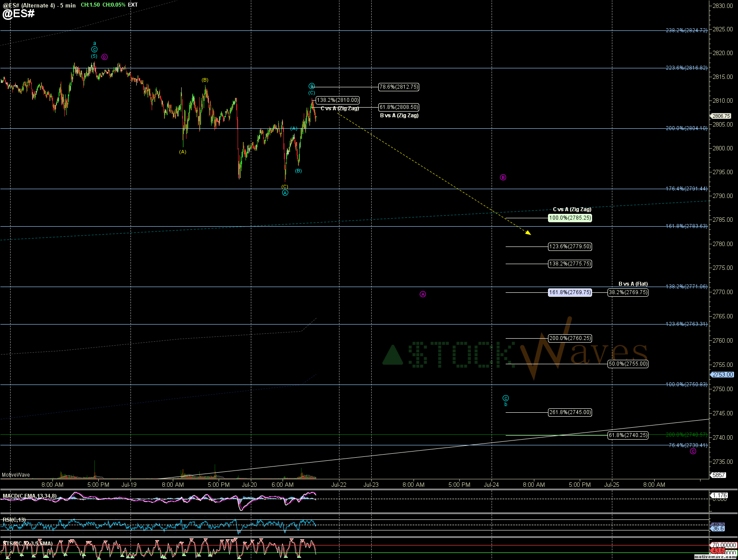
Task: Click the 138.2%(2810.00) extension label
Action: [x=338, y=100]
